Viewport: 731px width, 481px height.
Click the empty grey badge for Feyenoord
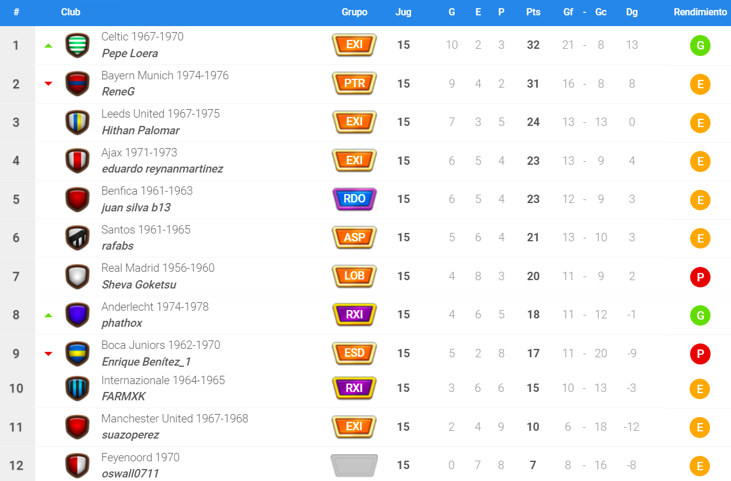pos(354,465)
